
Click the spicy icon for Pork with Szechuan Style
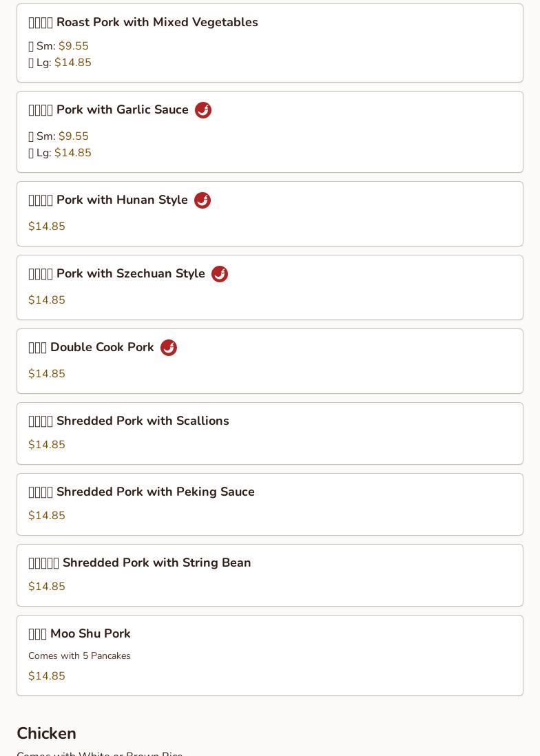(x=220, y=274)
